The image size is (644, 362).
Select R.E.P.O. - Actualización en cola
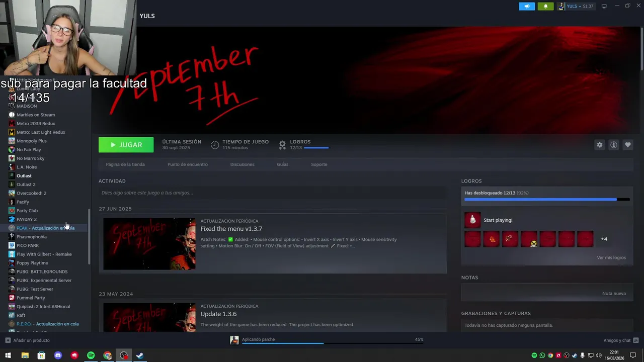point(47,324)
